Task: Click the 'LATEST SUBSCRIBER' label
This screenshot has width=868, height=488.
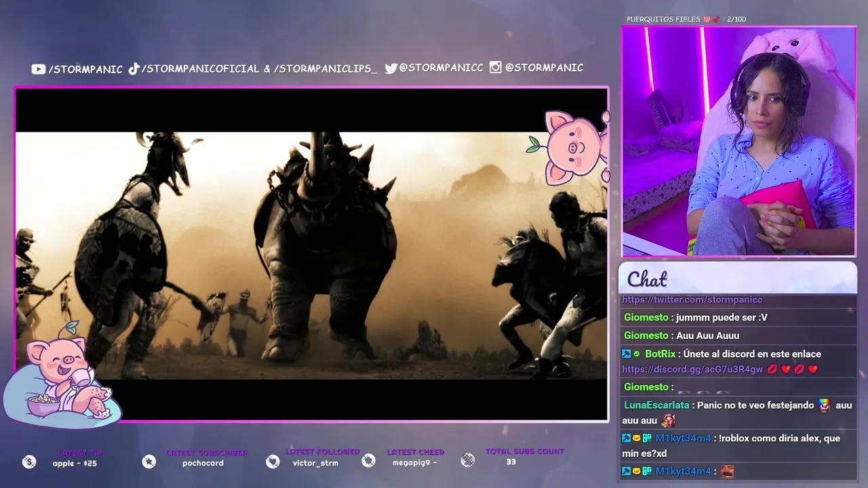Action: coord(207,453)
